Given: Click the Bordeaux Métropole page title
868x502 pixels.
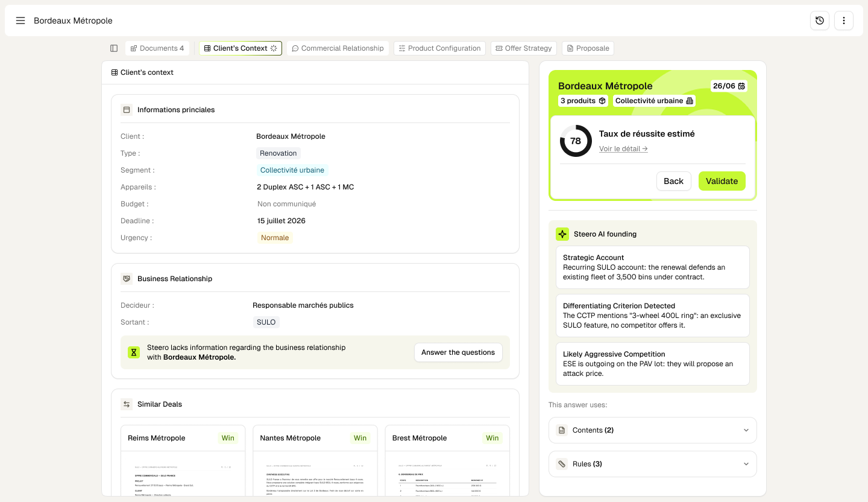Looking at the screenshot, I should (x=73, y=21).
